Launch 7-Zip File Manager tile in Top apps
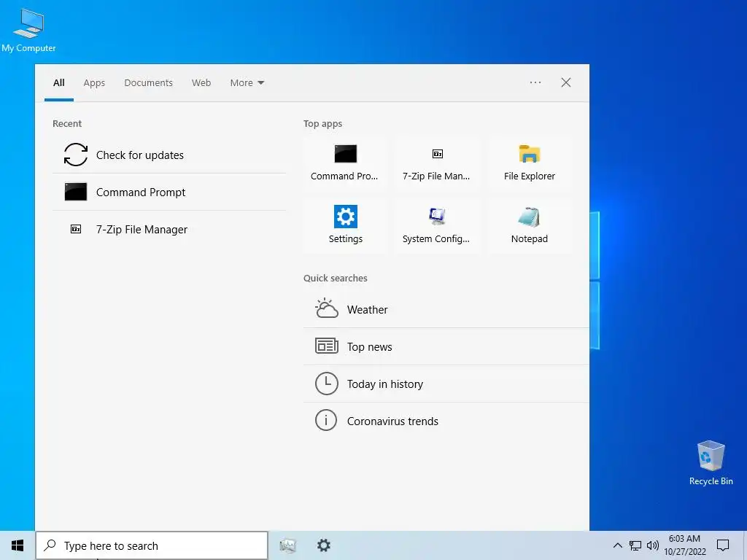Image resolution: width=747 pixels, height=560 pixels. point(437,163)
